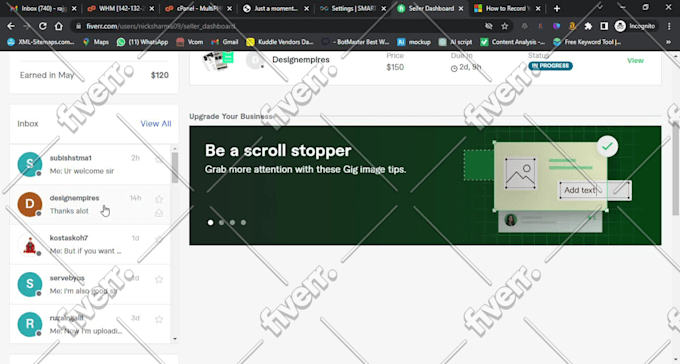680x364 pixels.
Task: Open the XML-Sitemaps bookmark
Action: click(x=40, y=42)
